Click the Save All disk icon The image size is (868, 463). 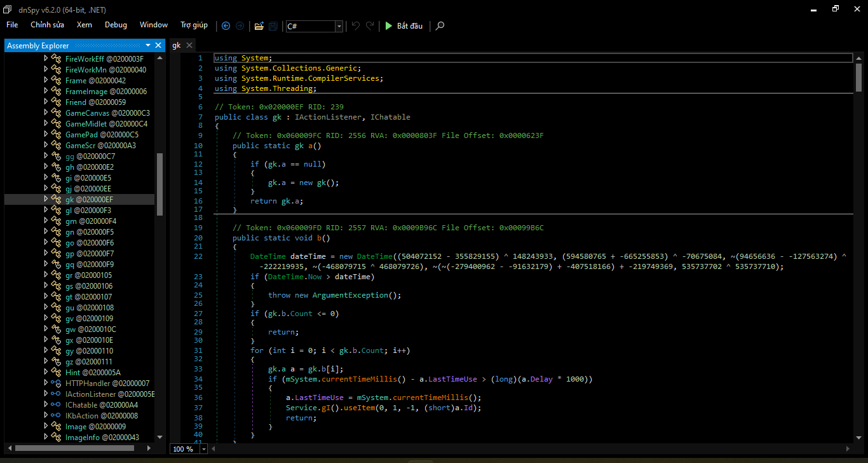coord(273,26)
